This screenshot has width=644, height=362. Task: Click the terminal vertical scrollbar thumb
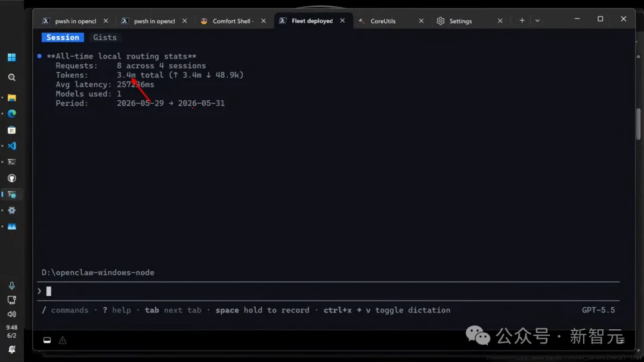tap(638, 124)
